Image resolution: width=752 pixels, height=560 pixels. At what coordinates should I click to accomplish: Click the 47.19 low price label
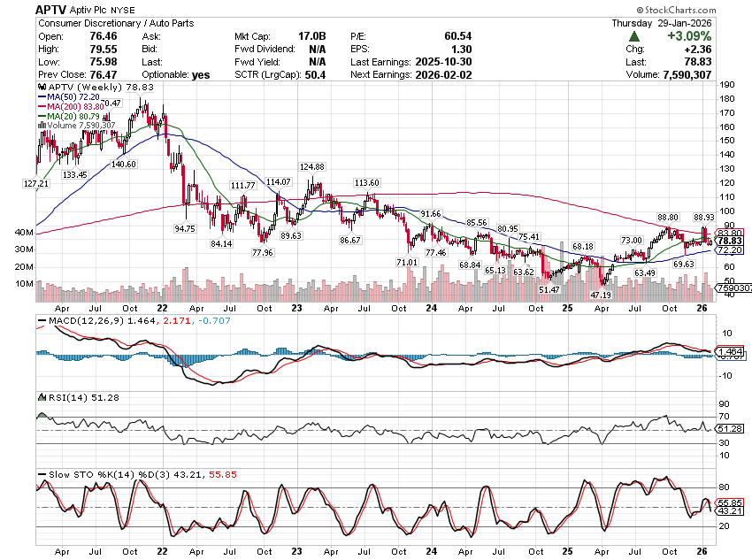(602, 295)
